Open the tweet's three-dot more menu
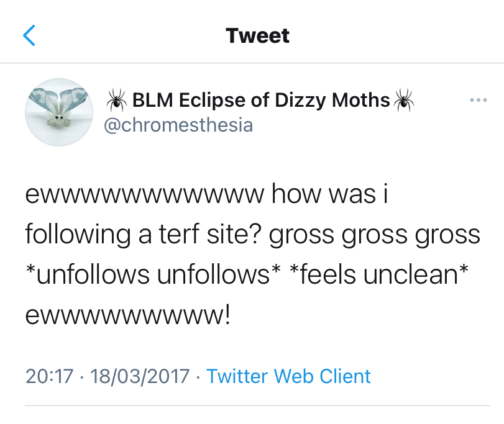Screen dimensions: 504x424 (478, 99)
